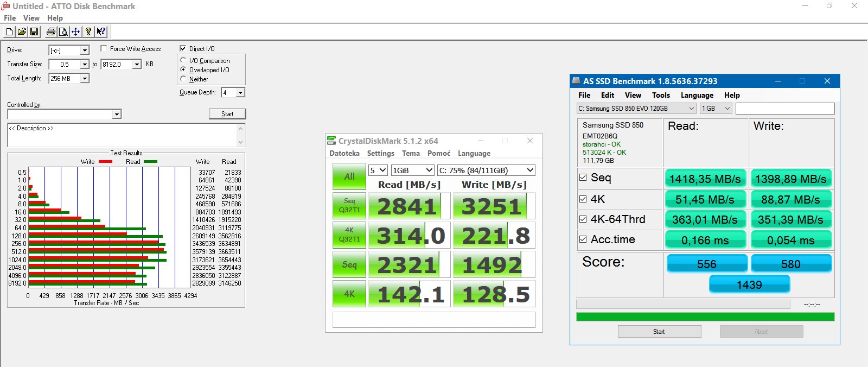This screenshot has width=868, height=367.
Task: Open the Settings menu in CrystalDiskMark
Action: coord(380,154)
